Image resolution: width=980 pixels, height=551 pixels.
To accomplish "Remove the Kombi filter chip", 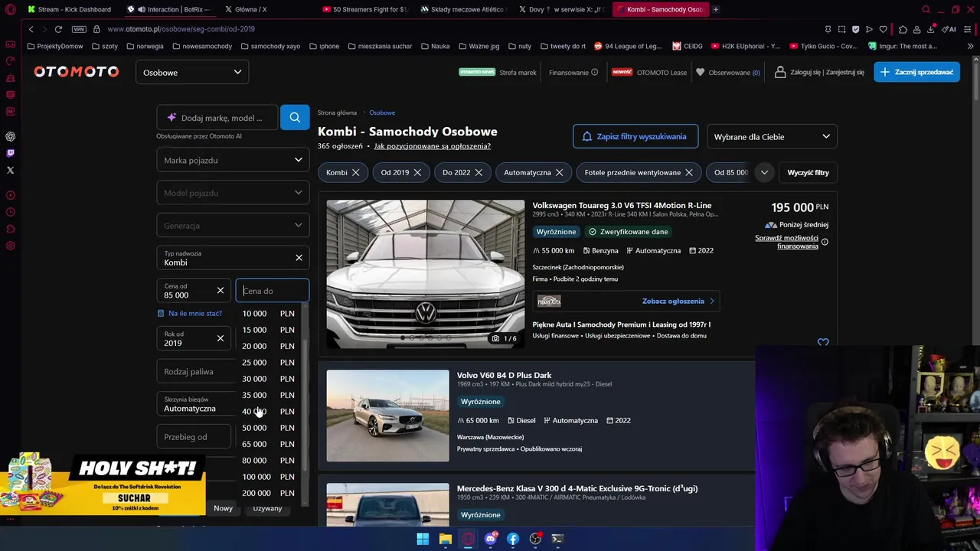I will (x=355, y=172).
